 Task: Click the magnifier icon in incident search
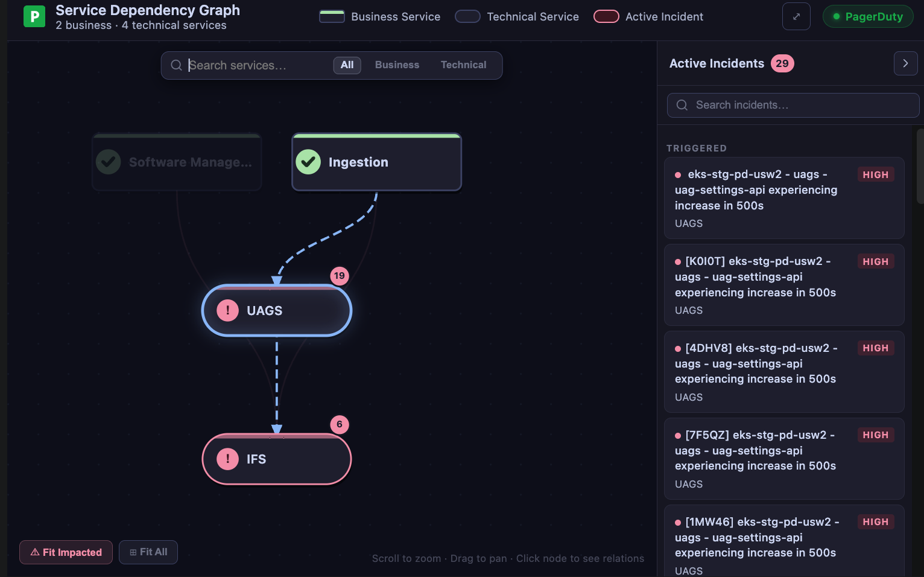point(682,105)
